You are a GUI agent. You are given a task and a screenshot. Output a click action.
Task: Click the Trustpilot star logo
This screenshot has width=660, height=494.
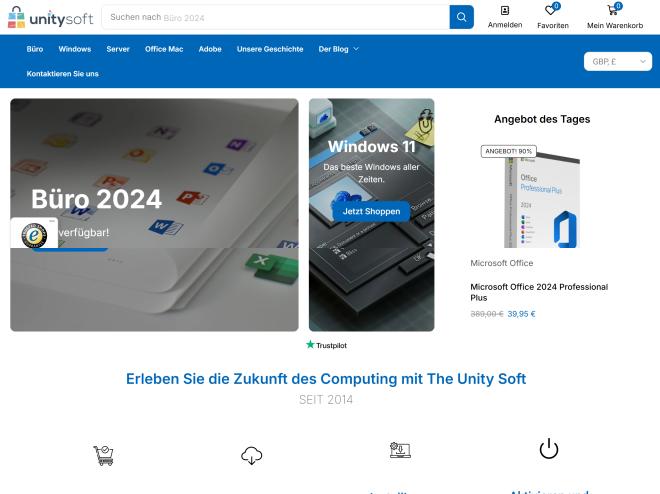pyautogui.click(x=326, y=345)
